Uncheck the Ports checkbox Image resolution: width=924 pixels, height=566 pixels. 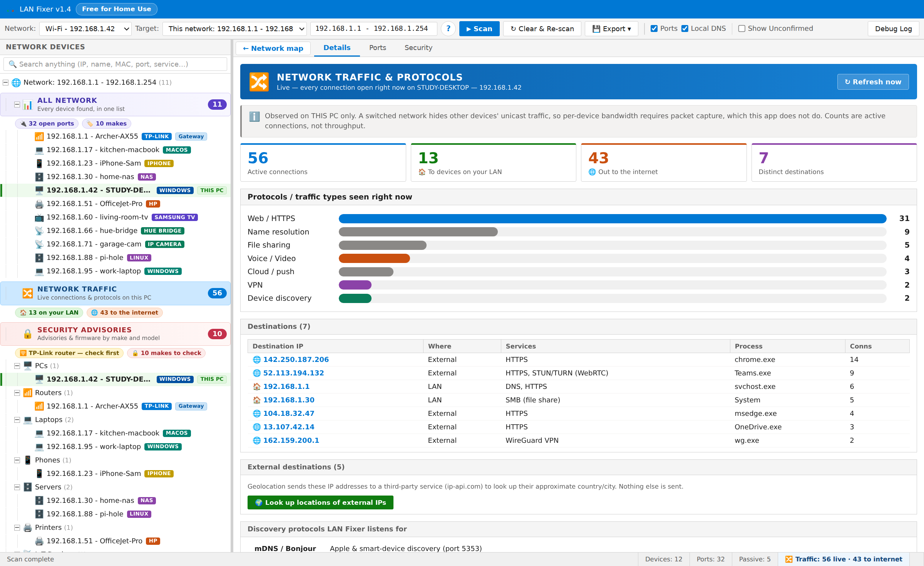654,28
